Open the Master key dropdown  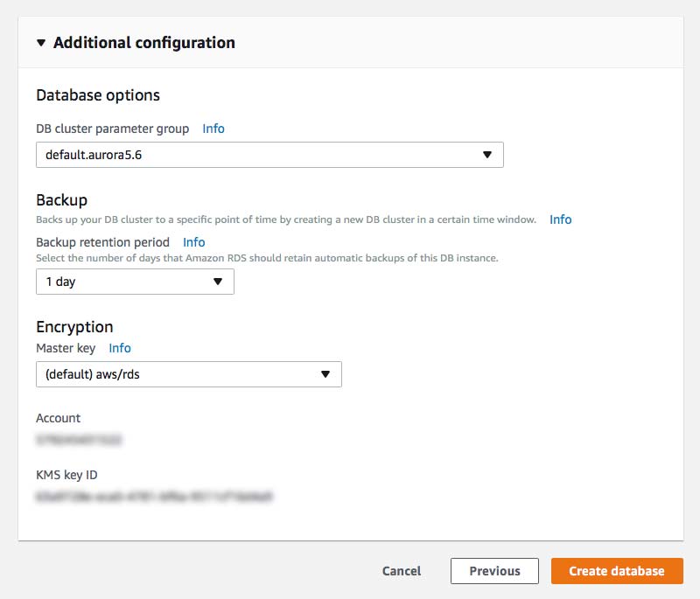coord(189,374)
